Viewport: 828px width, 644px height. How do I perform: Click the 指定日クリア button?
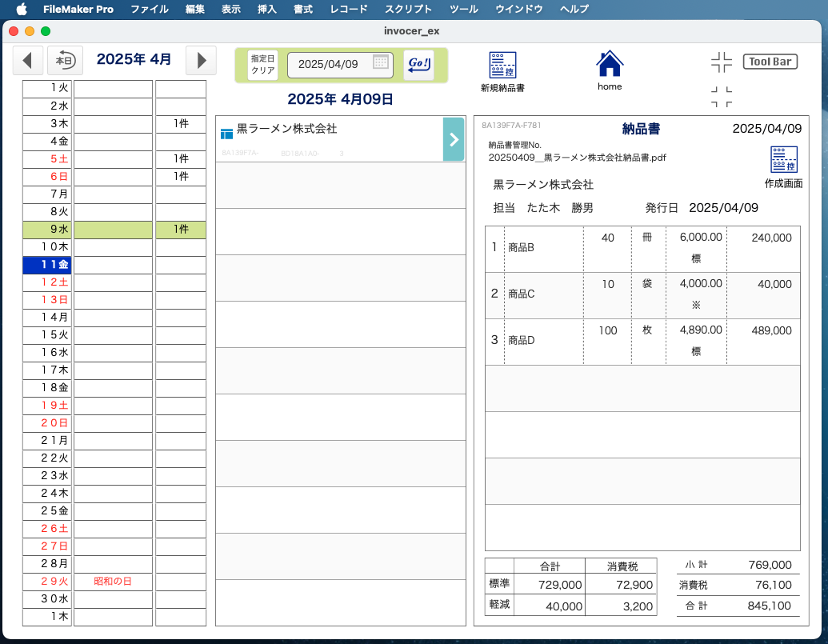pos(262,65)
